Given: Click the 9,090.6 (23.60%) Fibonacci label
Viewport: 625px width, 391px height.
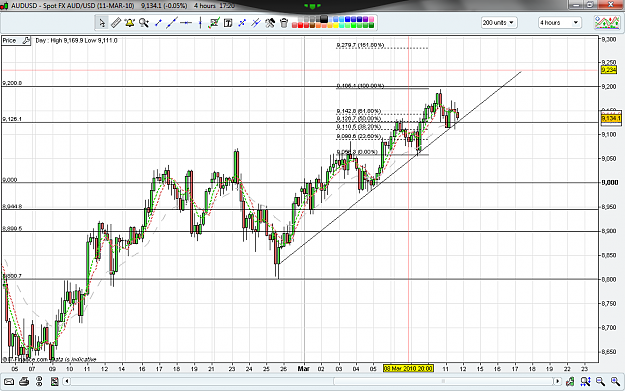Looking at the screenshot, I should 359,137.
